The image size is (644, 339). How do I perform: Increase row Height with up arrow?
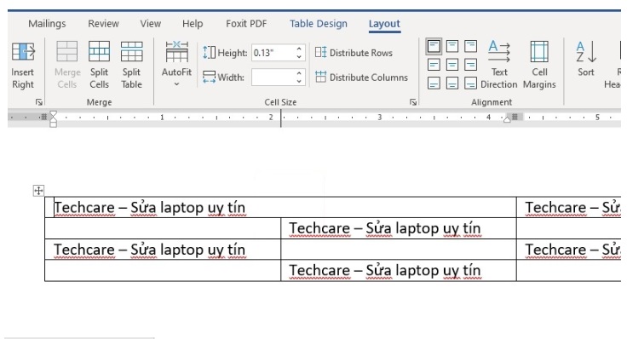click(x=299, y=49)
